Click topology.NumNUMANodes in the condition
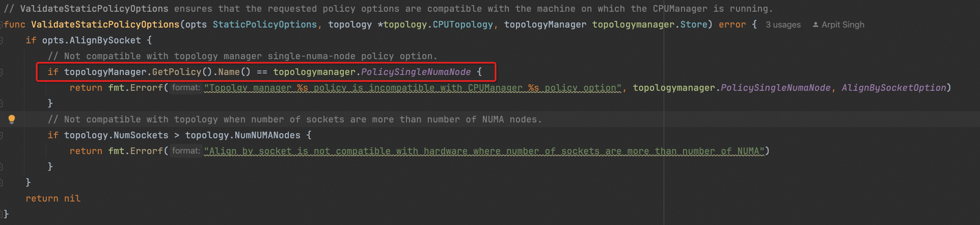This screenshot has width=980, height=225. tap(242, 135)
